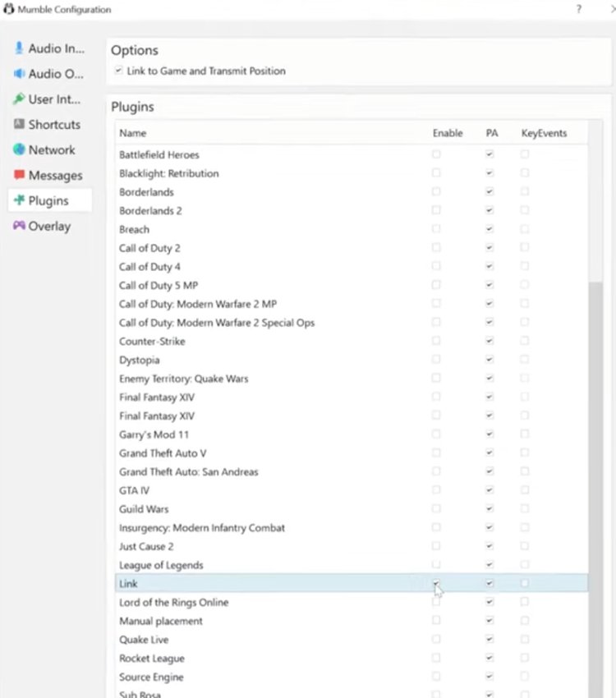Select Insurgency: Modern Infantry Combat row
The width and height of the screenshot is (616, 698).
click(x=352, y=527)
